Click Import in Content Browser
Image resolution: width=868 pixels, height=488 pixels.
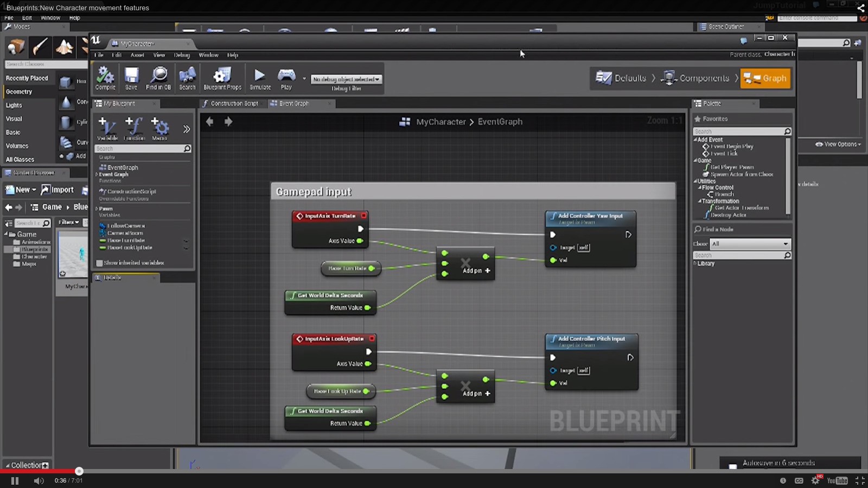tap(58, 190)
